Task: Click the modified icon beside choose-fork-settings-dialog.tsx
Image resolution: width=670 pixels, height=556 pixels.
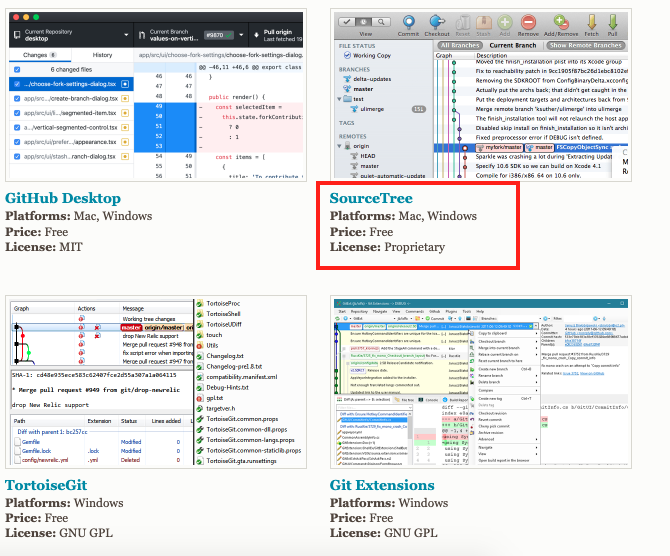Action: tap(125, 84)
